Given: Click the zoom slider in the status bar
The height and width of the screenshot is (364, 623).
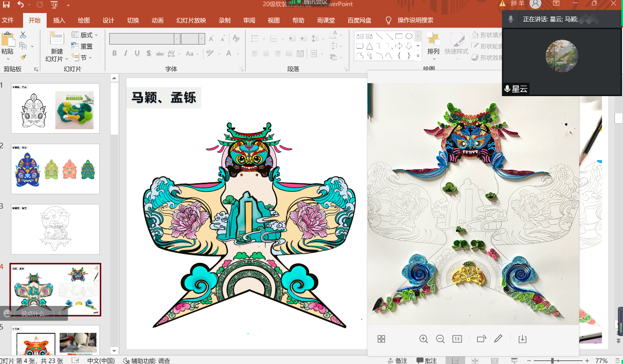Looking at the screenshot, I should (x=551, y=360).
